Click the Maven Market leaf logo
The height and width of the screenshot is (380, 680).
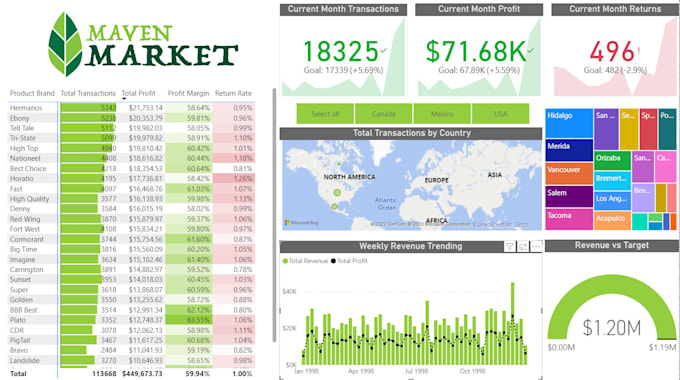point(65,44)
